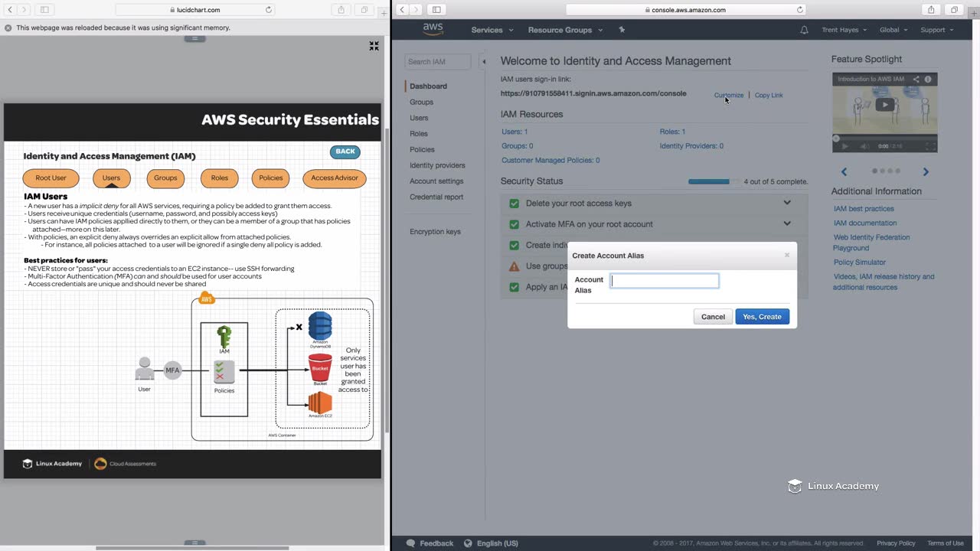Close the Create Account Alias dialog
The height and width of the screenshot is (551, 980).
786,255
